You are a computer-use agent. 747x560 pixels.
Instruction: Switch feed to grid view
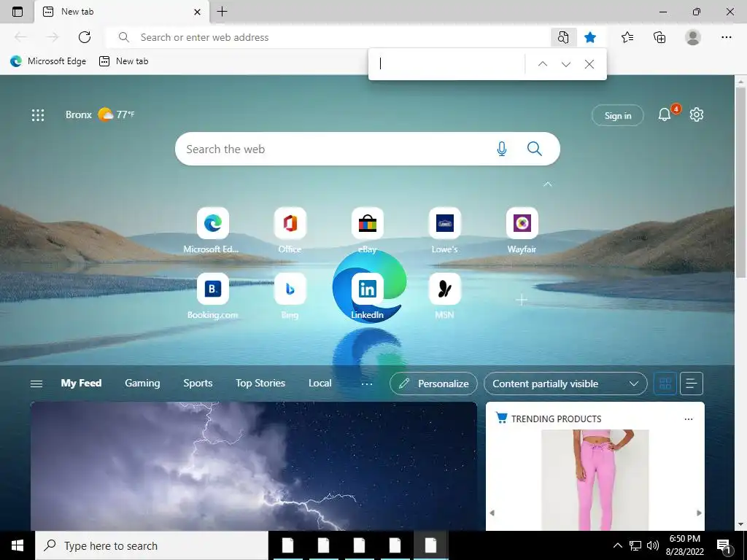point(665,384)
